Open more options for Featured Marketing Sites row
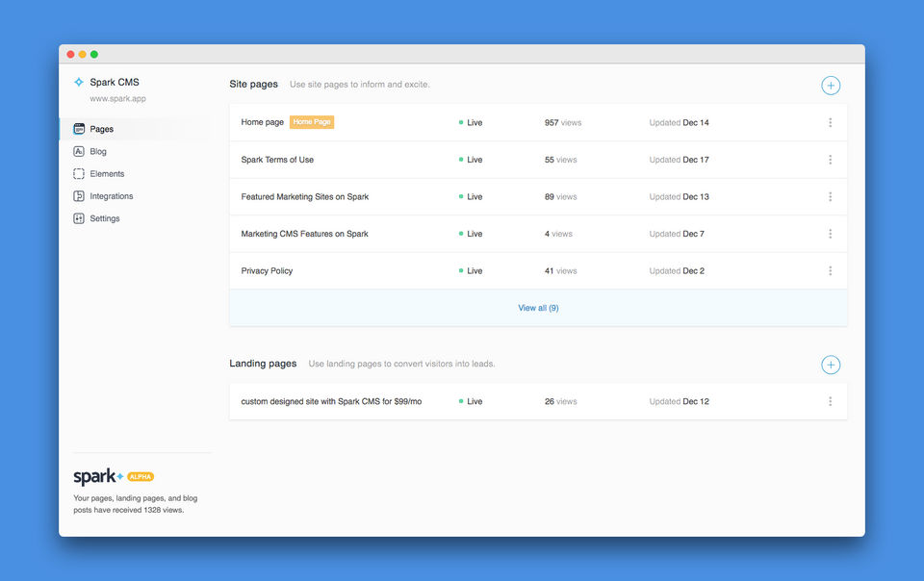This screenshot has width=924, height=581. (x=830, y=196)
